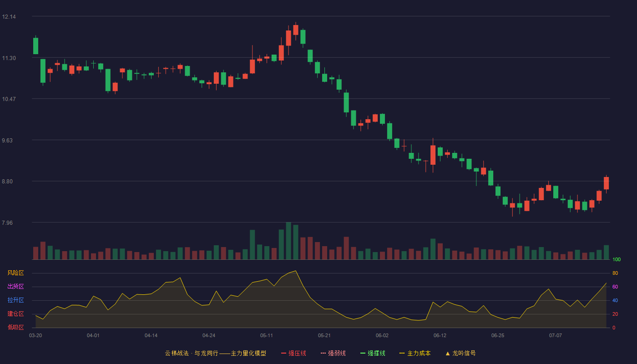The width and height of the screenshot is (637, 364).
Task: Click the purple 60 indicator axis value
Action: point(615,287)
